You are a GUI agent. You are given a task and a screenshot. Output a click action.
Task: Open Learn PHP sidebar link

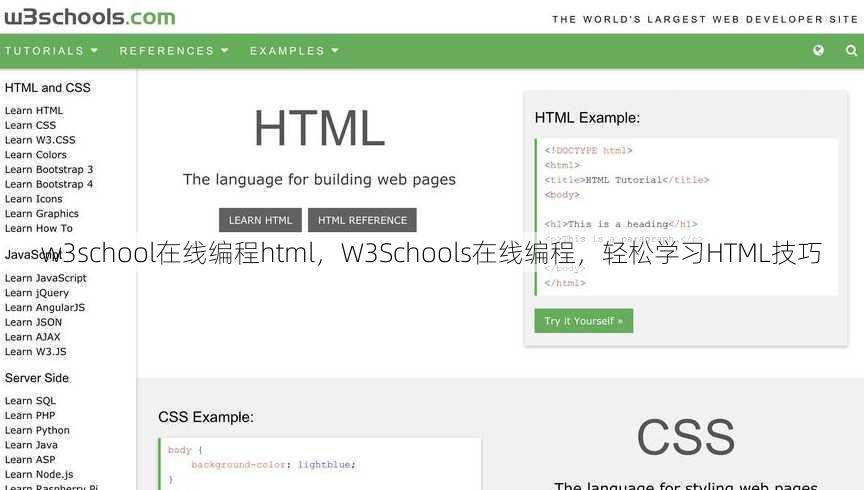(x=30, y=416)
